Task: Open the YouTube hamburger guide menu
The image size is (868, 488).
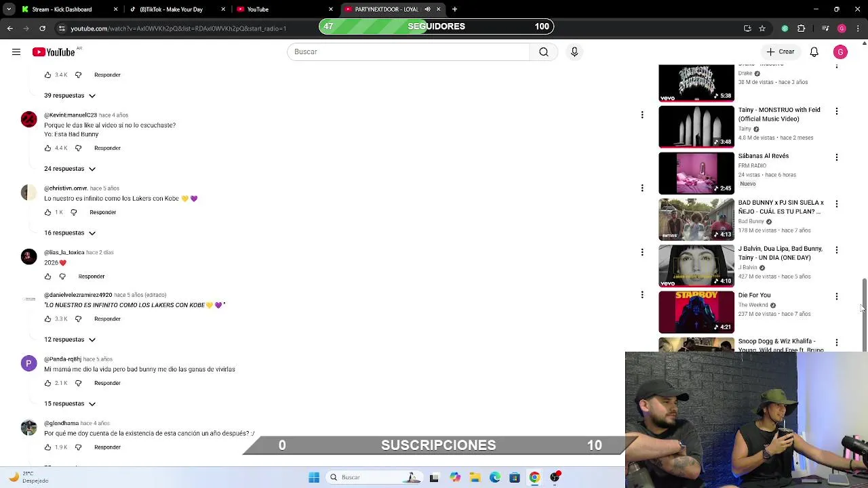Action: point(16,52)
